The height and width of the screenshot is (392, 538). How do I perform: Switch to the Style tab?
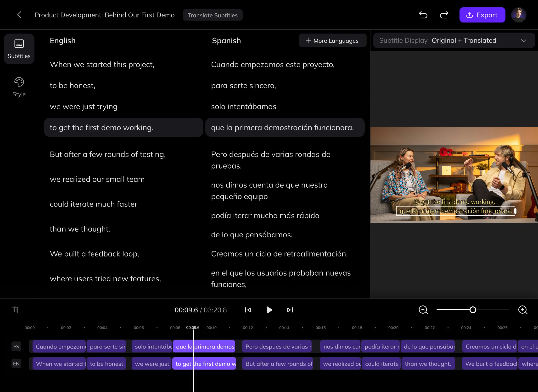pyautogui.click(x=19, y=87)
